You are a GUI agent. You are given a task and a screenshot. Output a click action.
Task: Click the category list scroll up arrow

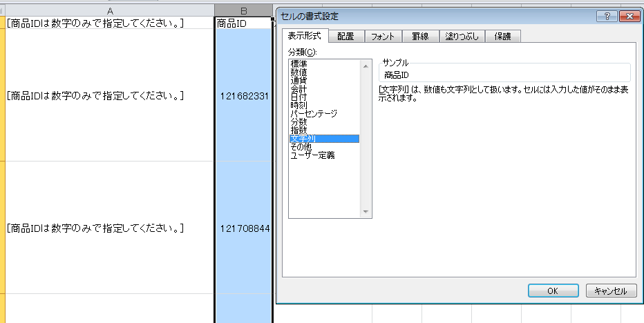366,66
